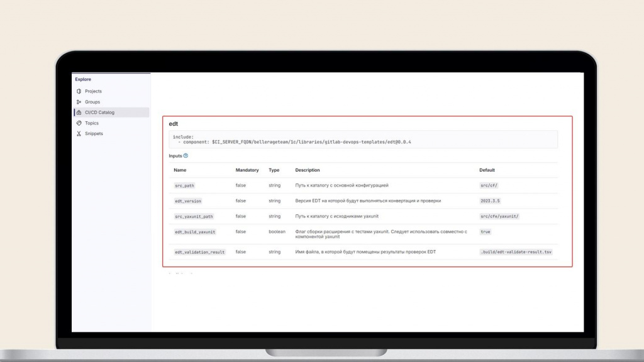
Task: Click the edt component heading
Action: 174,124
